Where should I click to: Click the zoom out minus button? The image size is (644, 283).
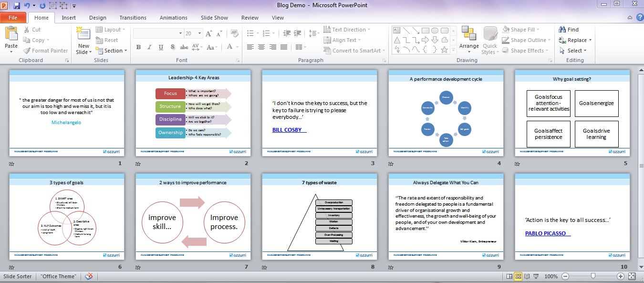(565, 276)
